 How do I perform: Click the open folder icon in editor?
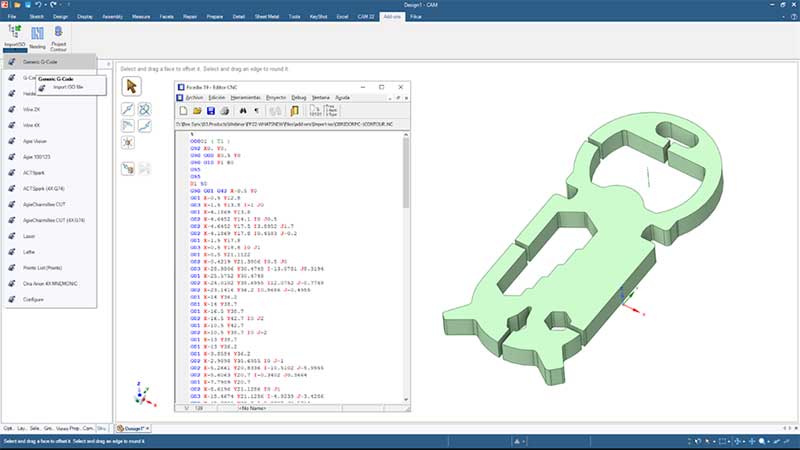[198, 110]
